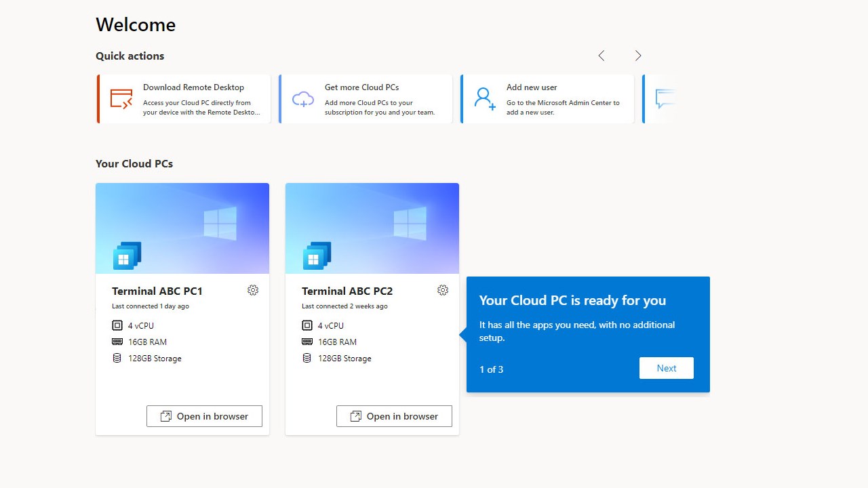Click the Terminal ABC PC2 title
The height and width of the screenshot is (488, 868).
347,291
